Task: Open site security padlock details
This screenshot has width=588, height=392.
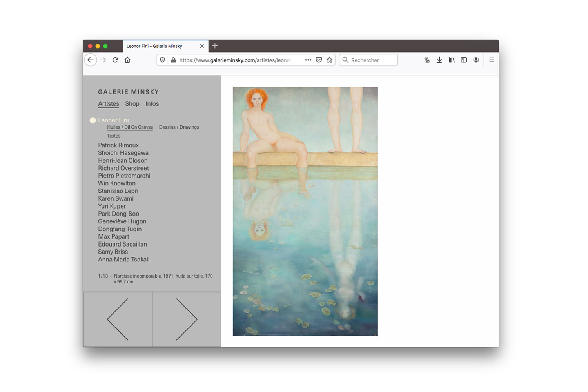Action: click(173, 60)
